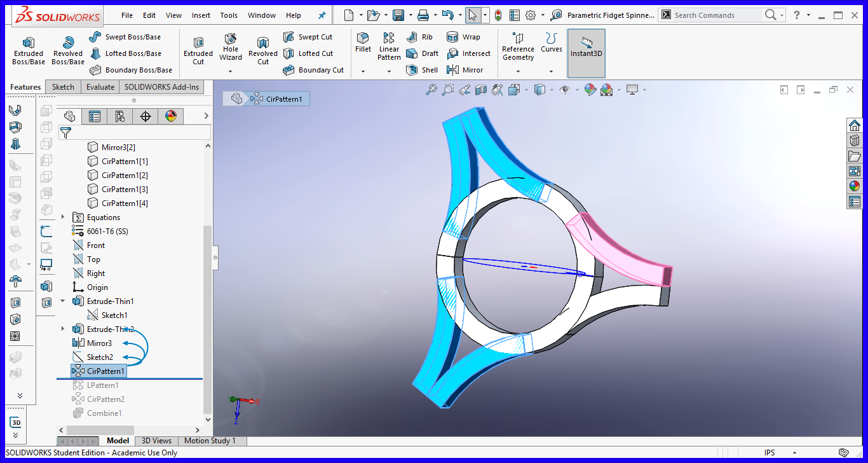Open the Edit Appearance color tool
Image resolution: width=868 pixels, height=463 pixels.
point(589,90)
